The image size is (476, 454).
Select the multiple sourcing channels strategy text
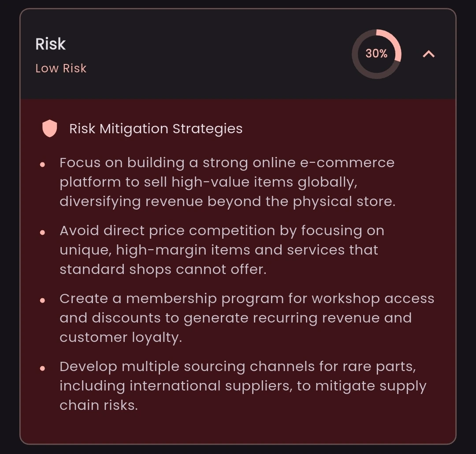pos(243,386)
